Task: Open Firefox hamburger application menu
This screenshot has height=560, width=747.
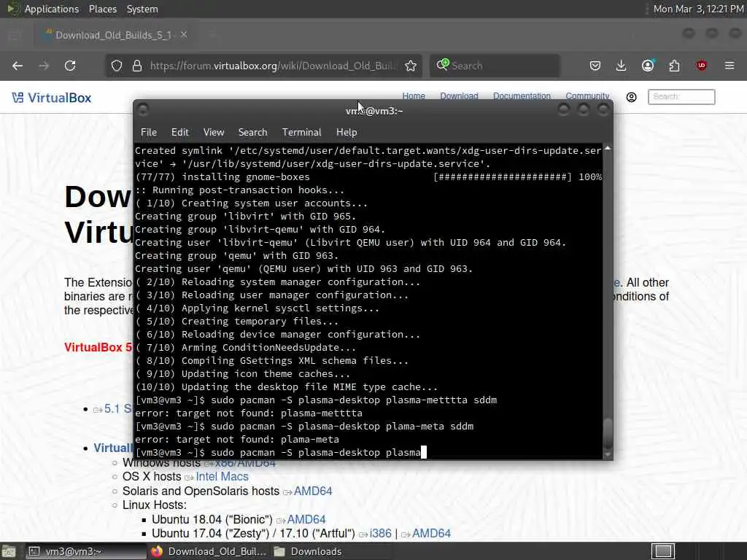Action: pos(729,66)
